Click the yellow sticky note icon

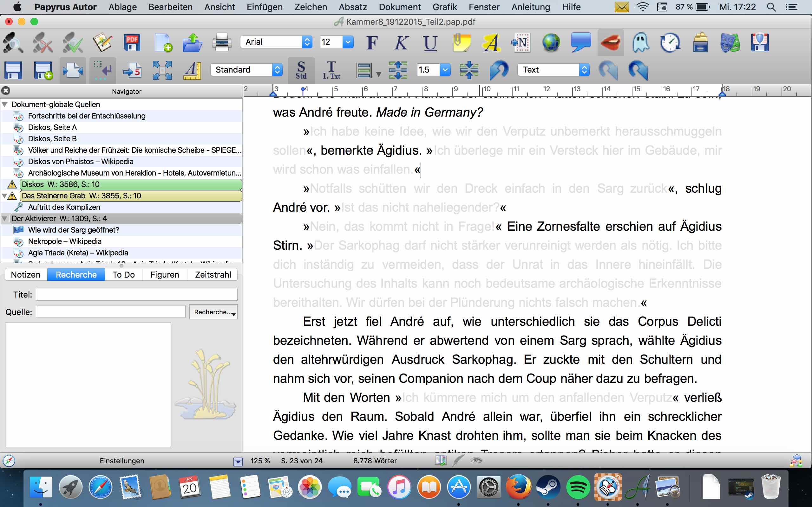(x=462, y=42)
